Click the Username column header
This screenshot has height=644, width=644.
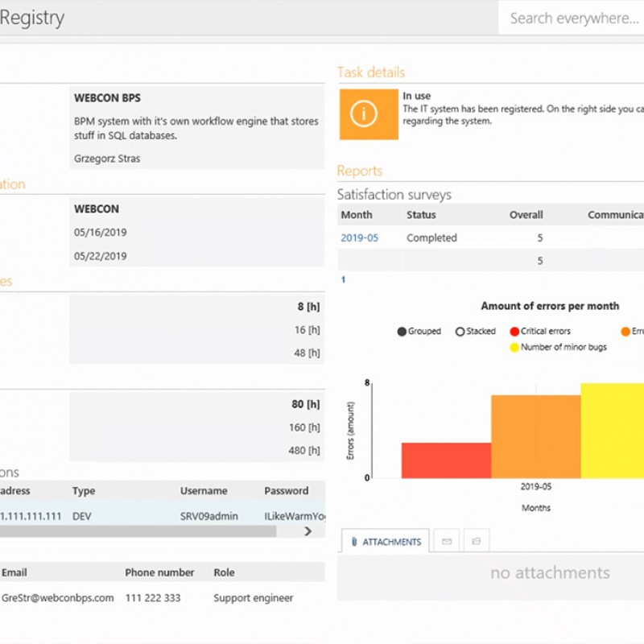tap(204, 490)
